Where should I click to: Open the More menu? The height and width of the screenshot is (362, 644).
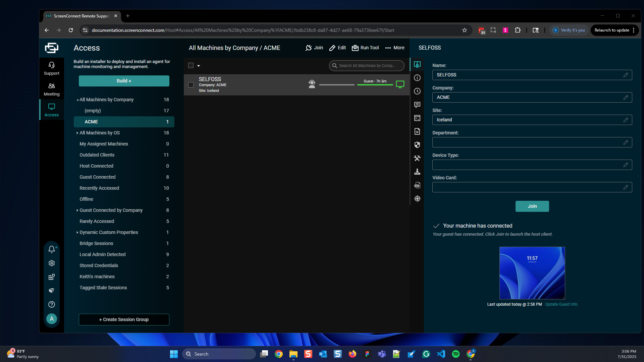[x=395, y=48]
